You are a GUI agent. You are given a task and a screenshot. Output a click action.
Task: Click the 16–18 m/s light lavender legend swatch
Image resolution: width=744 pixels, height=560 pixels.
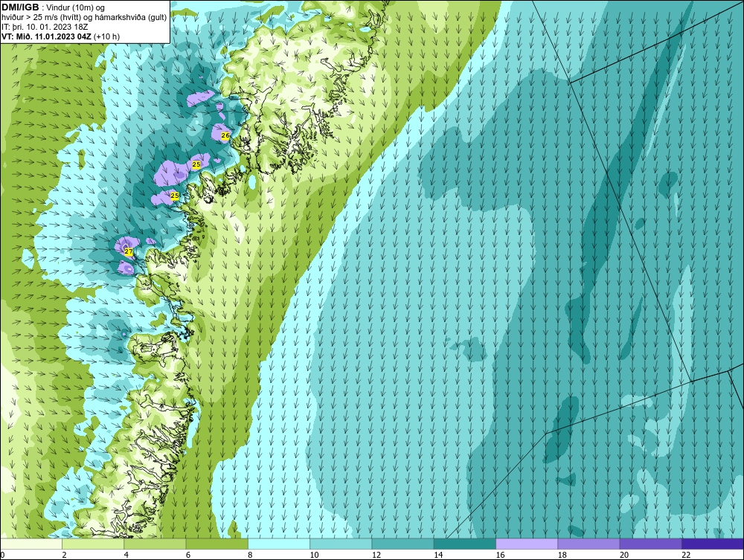click(x=527, y=544)
